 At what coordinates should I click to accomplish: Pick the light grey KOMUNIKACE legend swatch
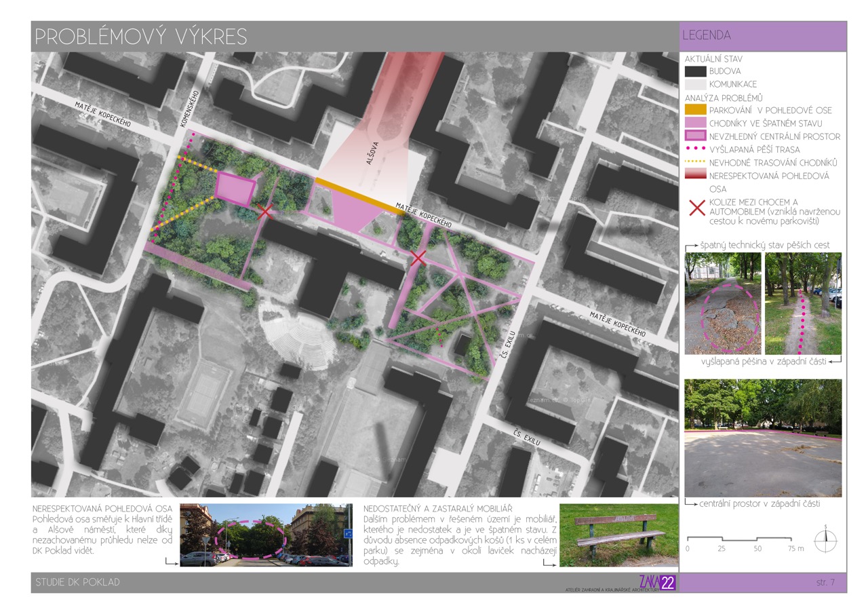695,84
